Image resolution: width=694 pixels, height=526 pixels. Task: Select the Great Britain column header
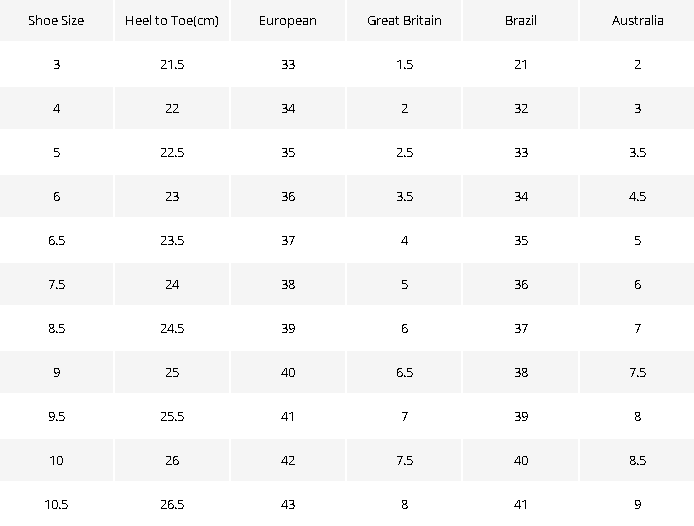(404, 20)
